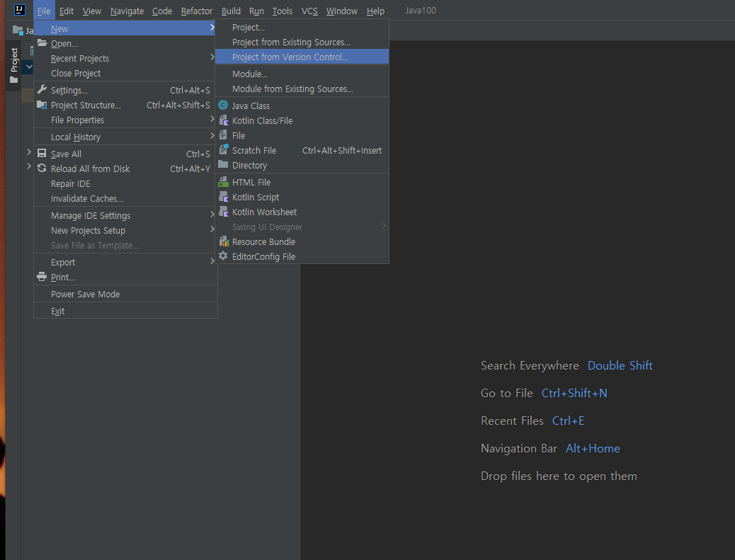Image resolution: width=735 pixels, height=560 pixels.
Task: Toggle Power Save Mode
Action: [x=85, y=294]
